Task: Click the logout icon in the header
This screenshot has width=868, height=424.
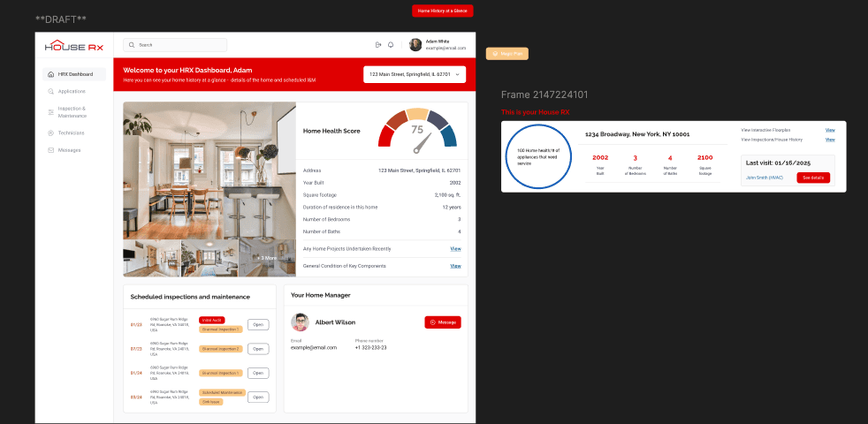Action: point(378,44)
